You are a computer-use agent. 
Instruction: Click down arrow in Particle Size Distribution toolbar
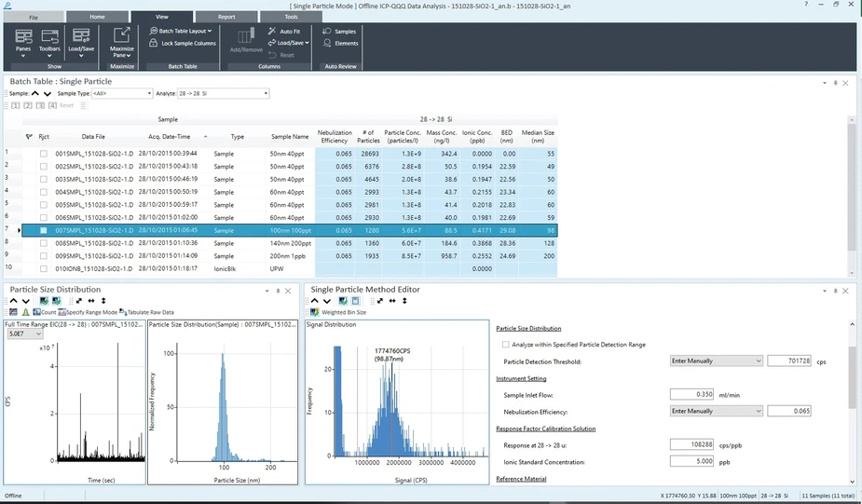[26, 301]
